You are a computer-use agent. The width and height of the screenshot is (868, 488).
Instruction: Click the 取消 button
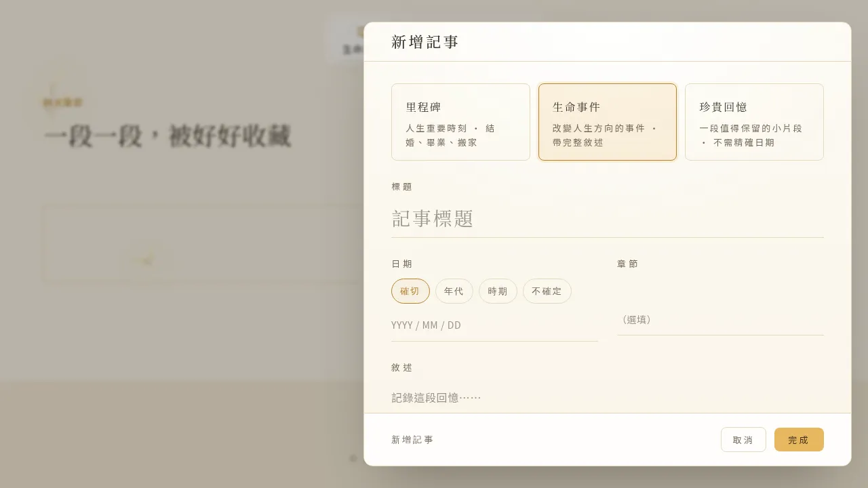point(743,440)
